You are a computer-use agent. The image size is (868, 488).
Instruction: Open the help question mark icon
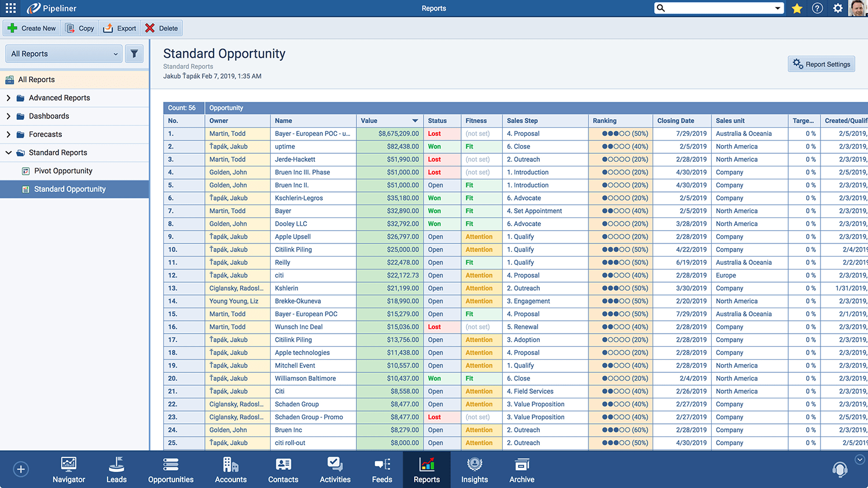tap(817, 8)
